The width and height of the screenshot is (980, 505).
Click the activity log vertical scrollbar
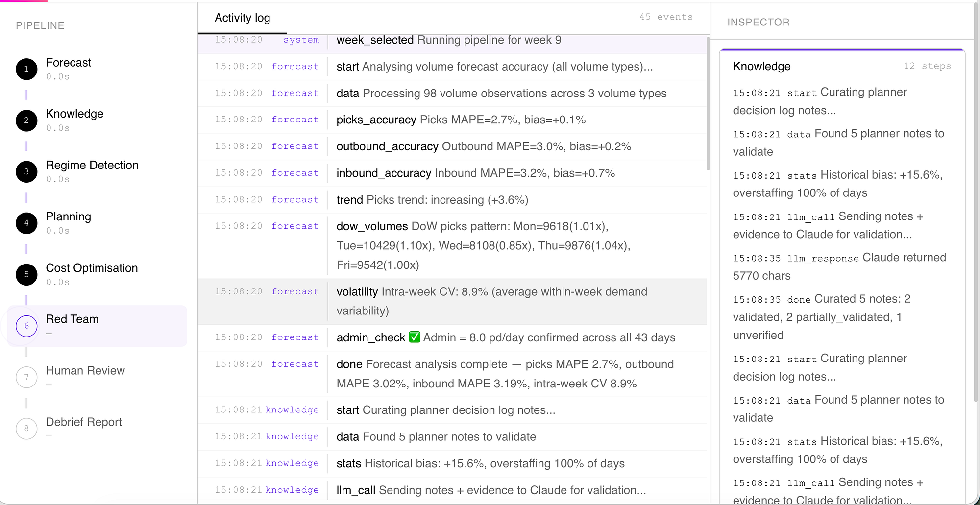(708, 103)
